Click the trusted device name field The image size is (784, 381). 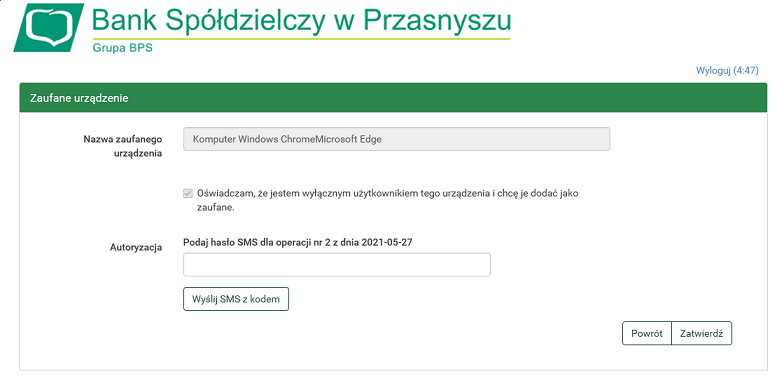[396, 139]
